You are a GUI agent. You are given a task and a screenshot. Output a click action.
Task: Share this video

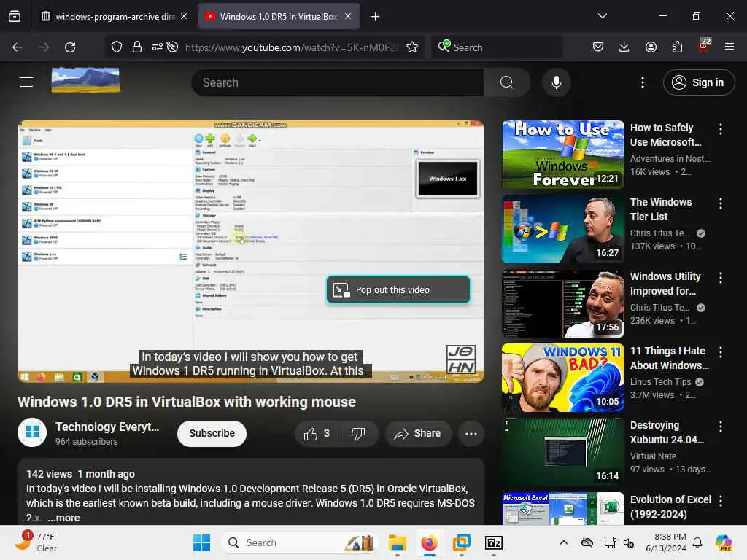click(418, 433)
